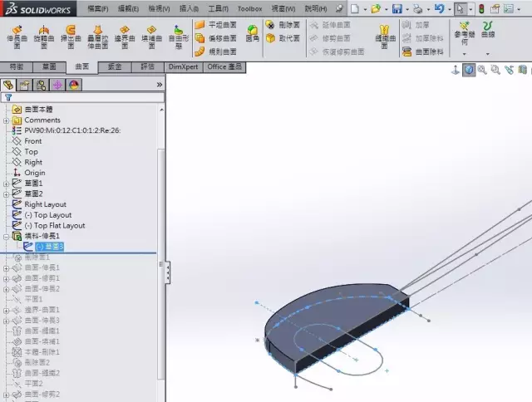This screenshot has width=532, height=402.
Task: Open the 插入(I) insert menu
Action: pyautogui.click(x=189, y=8)
